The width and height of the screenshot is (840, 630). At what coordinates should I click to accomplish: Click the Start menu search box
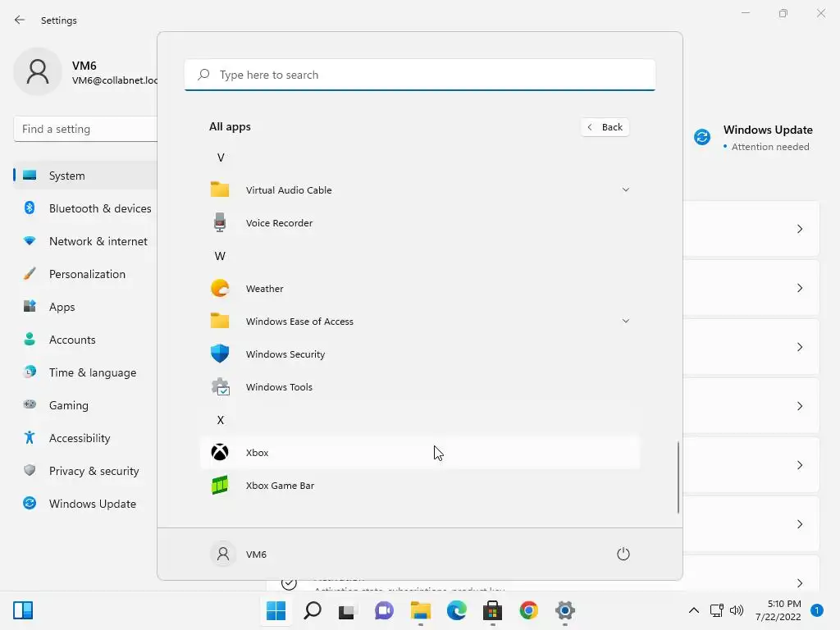pyautogui.click(x=420, y=75)
